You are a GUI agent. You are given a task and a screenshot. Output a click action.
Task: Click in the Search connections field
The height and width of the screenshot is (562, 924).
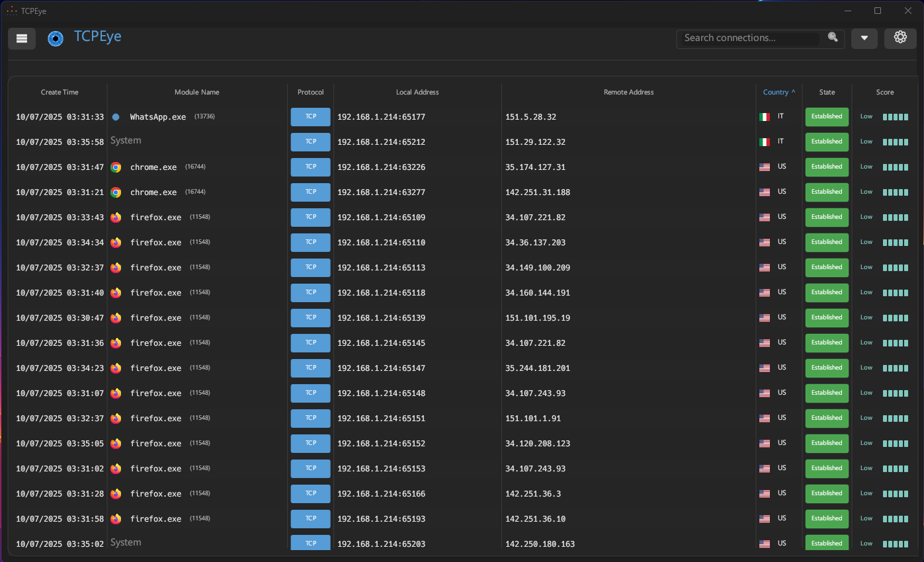tap(751, 38)
